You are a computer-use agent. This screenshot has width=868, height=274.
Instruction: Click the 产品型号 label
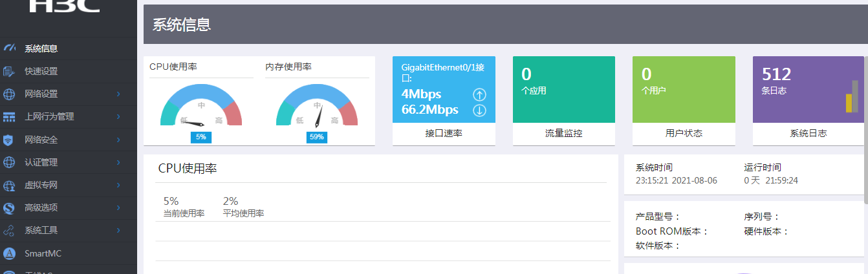pos(658,217)
